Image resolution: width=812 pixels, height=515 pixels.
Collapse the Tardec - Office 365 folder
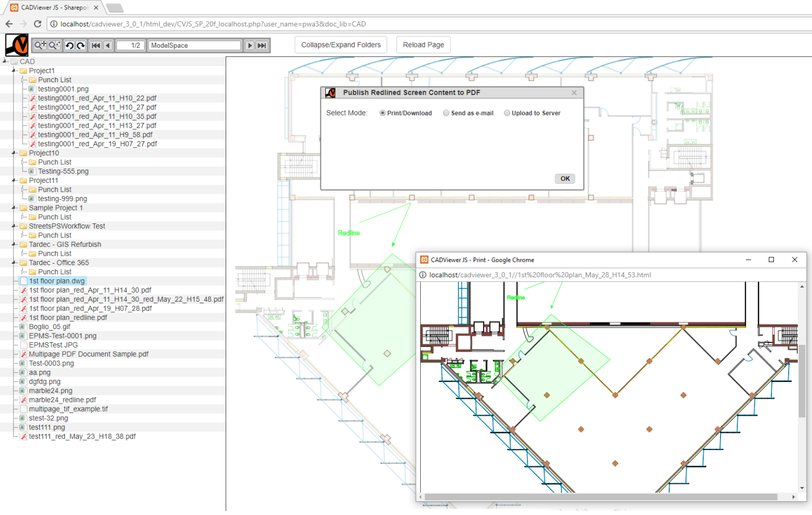click(x=14, y=263)
